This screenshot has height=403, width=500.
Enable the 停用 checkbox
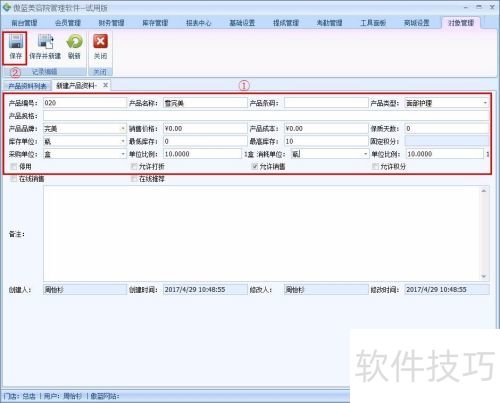[x=14, y=166]
